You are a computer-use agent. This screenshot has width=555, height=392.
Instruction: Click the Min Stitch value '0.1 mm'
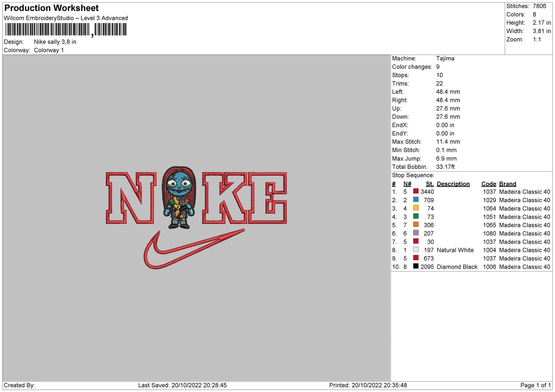point(446,150)
